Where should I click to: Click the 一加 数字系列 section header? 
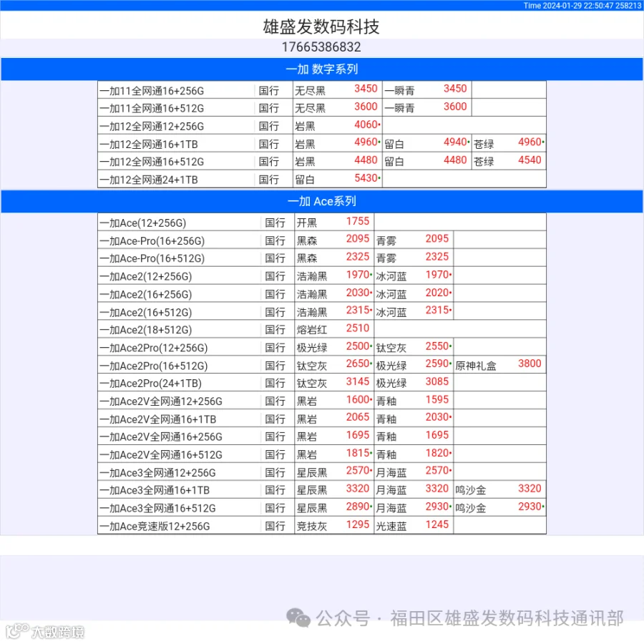coord(322,69)
